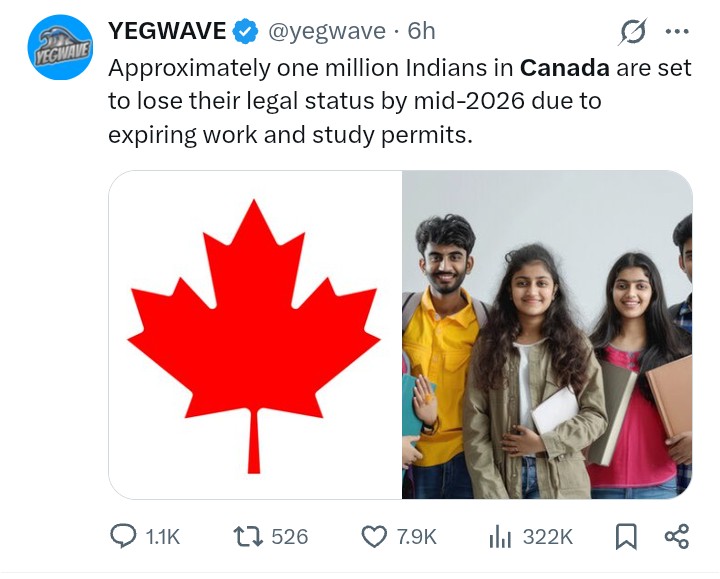Open the three-dot more options menu
Screen dimensions: 720x579
[677, 32]
